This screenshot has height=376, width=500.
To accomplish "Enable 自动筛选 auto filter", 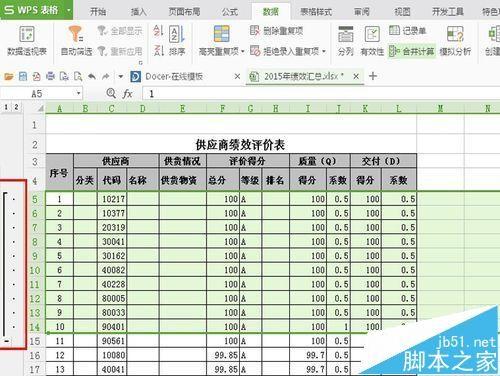I will pyautogui.click(x=77, y=41).
